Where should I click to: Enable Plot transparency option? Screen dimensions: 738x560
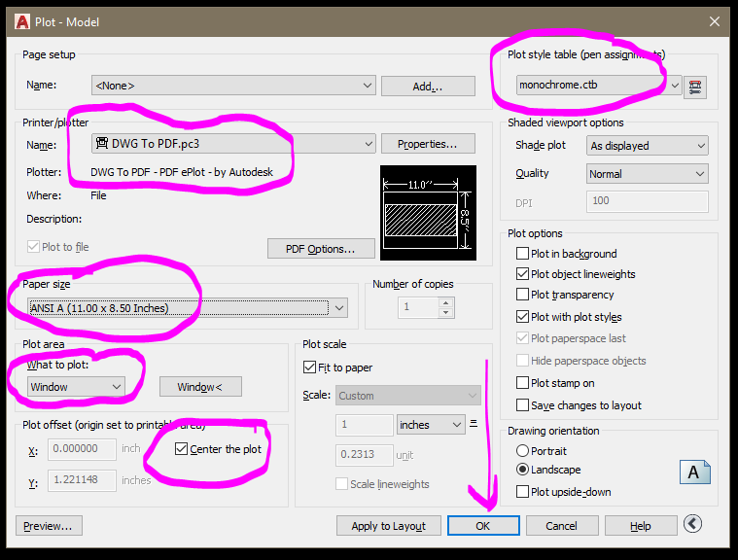click(x=522, y=295)
